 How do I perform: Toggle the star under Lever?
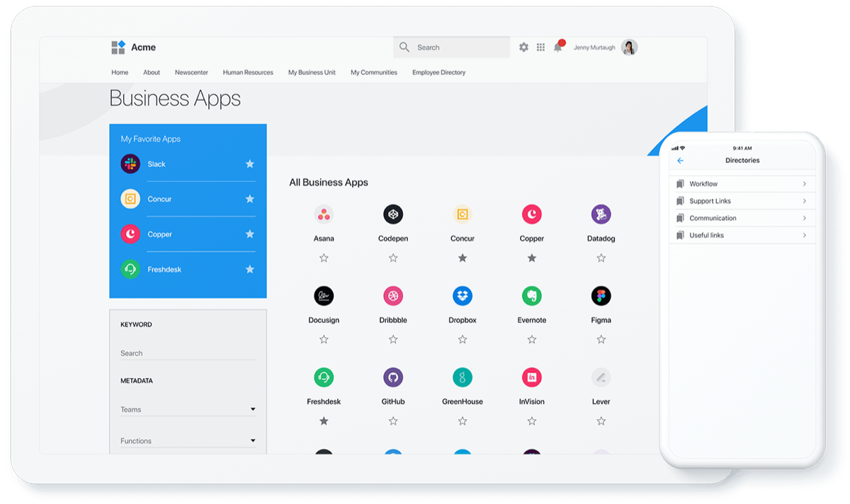point(601,420)
